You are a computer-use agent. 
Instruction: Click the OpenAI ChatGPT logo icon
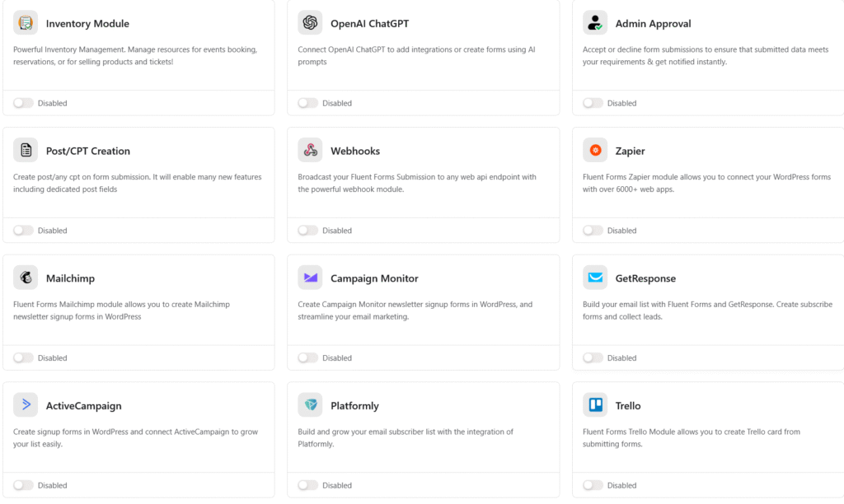[x=310, y=22]
